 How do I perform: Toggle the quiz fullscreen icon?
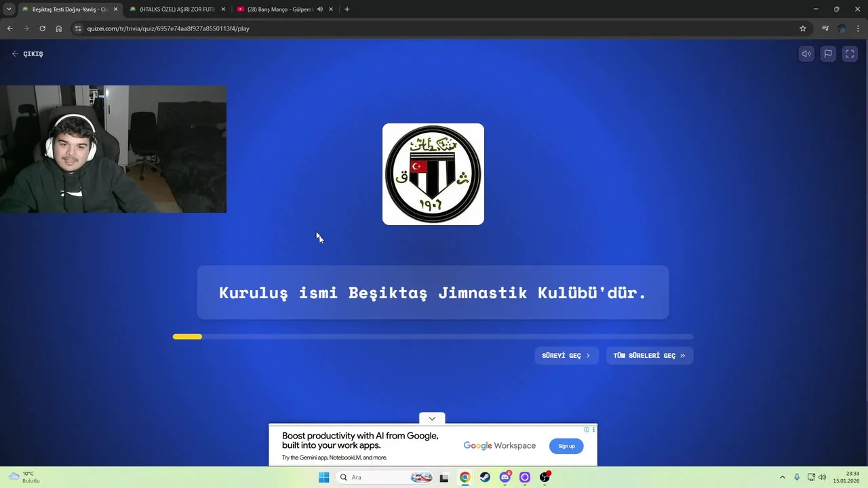850,54
